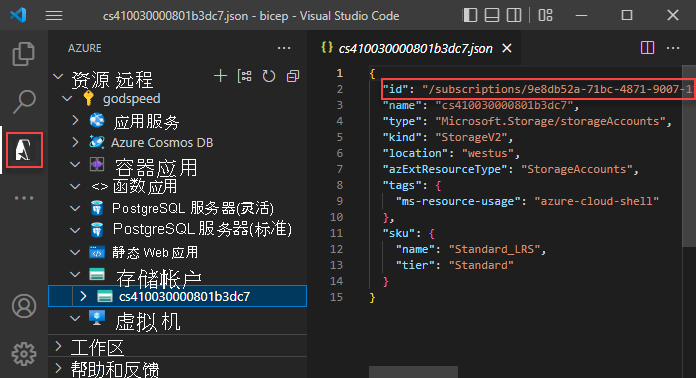Toggle the secondary side bar layout icon
This screenshot has height=378, width=696.
pos(514,15)
